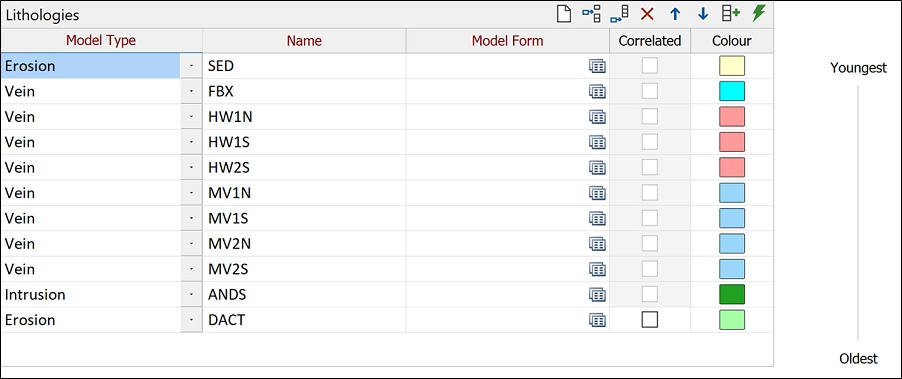Viewport: 902px width, 379px height.
Task: Click the Name column header
Action: [304, 40]
